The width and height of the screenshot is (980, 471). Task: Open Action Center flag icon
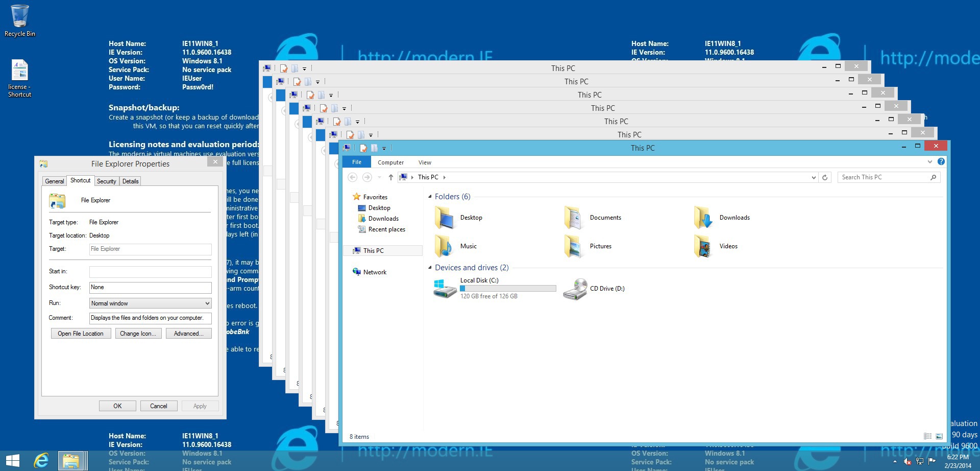(932, 461)
